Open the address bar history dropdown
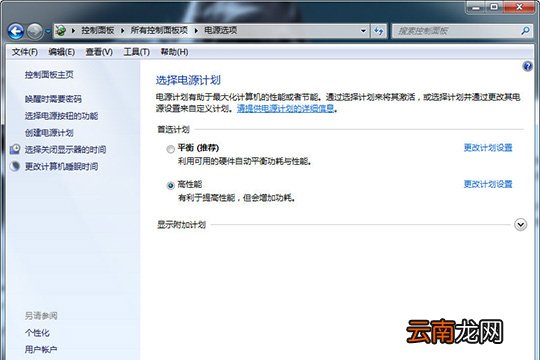The image size is (540, 360). pyautogui.click(x=363, y=31)
